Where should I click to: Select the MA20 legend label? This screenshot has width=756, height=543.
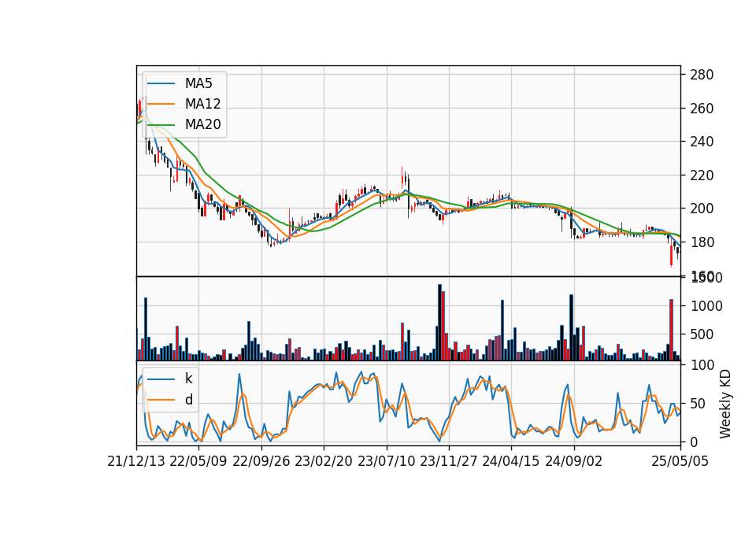point(202,124)
